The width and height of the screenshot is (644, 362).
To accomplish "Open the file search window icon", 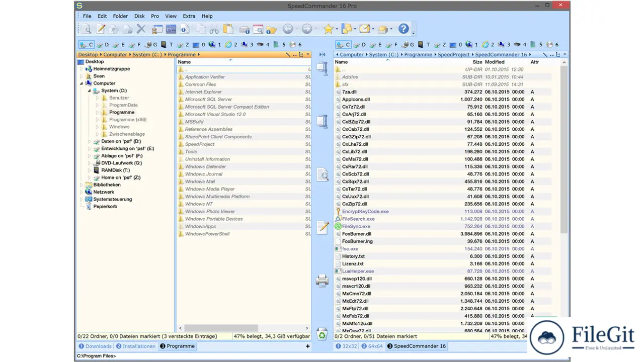I will [258, 29].
